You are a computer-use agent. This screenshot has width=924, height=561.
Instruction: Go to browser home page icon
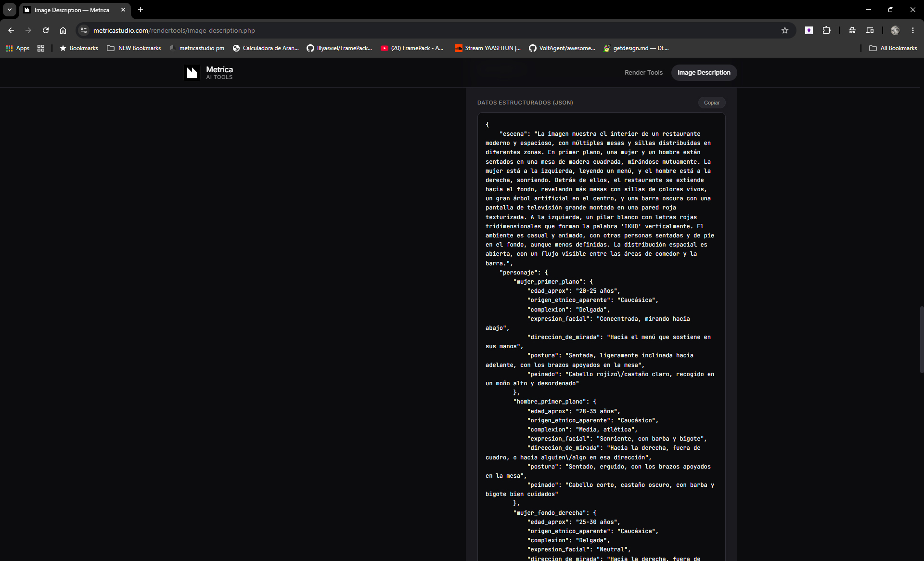(63, 30)
